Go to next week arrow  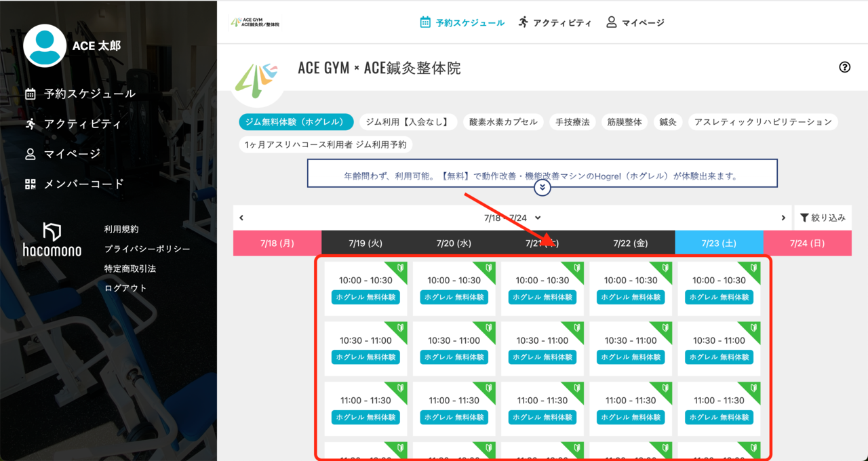(783, 218)
